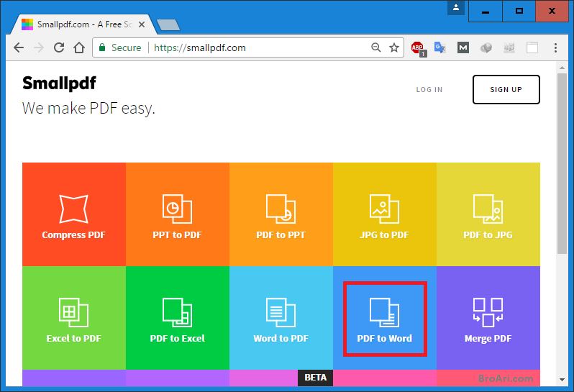Screen dimensions: 574x392
Task: Open the PDF to PPT converter
Action: (281, 214)
